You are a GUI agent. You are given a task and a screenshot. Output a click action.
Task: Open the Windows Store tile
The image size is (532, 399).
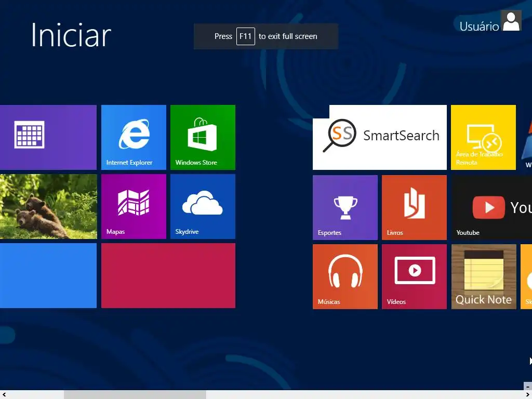[203, 137]
